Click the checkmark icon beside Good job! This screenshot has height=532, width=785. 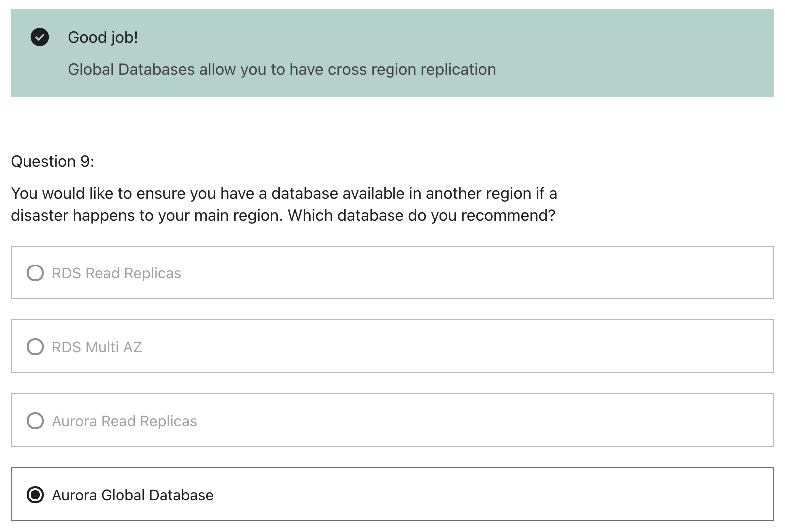tap(40, 37)
